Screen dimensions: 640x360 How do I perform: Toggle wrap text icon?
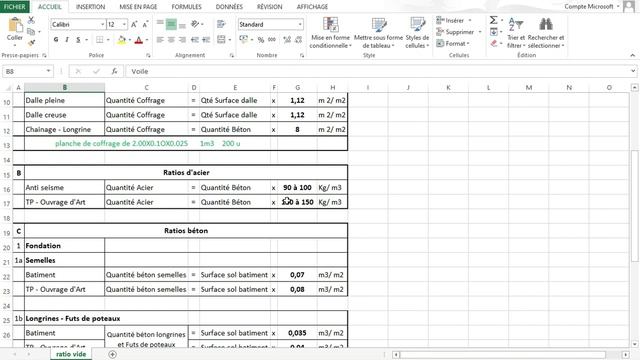click(221, 24)
